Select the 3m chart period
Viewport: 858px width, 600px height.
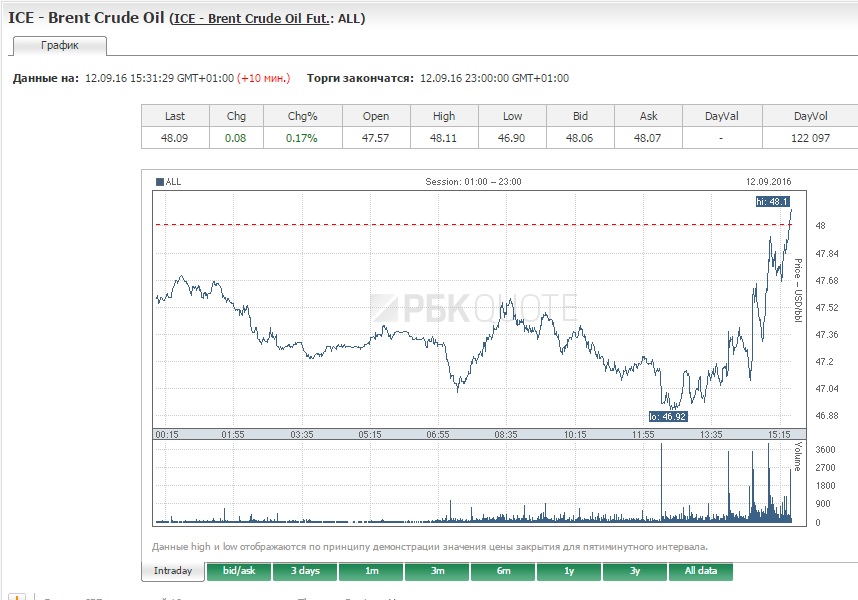tap(437, 571)
